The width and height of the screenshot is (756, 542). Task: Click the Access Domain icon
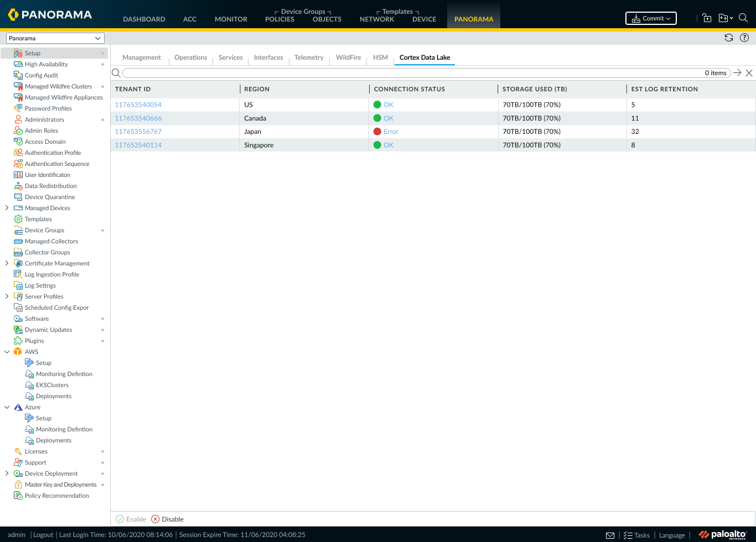(18, 142)
